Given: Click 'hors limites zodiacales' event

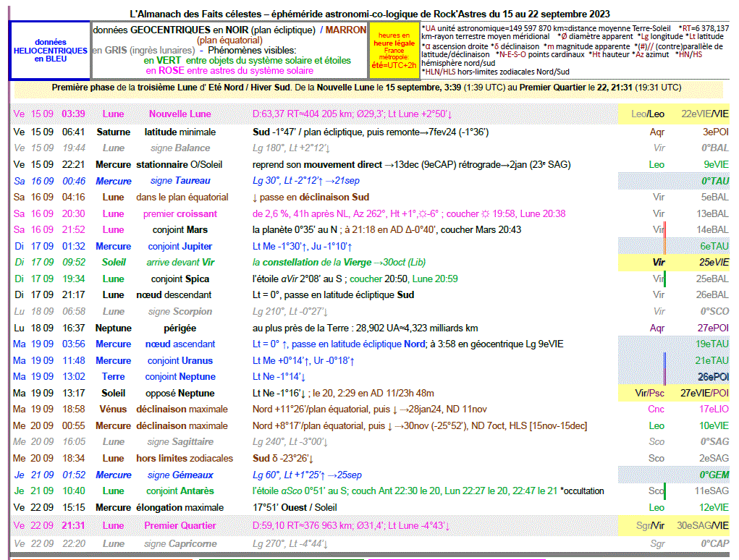Looking at the screenshot, I should (185, 458).
